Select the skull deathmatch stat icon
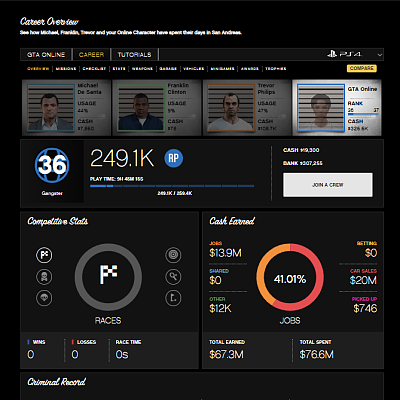The height and width of the screenshot is (400, 400). pos(44,277)
